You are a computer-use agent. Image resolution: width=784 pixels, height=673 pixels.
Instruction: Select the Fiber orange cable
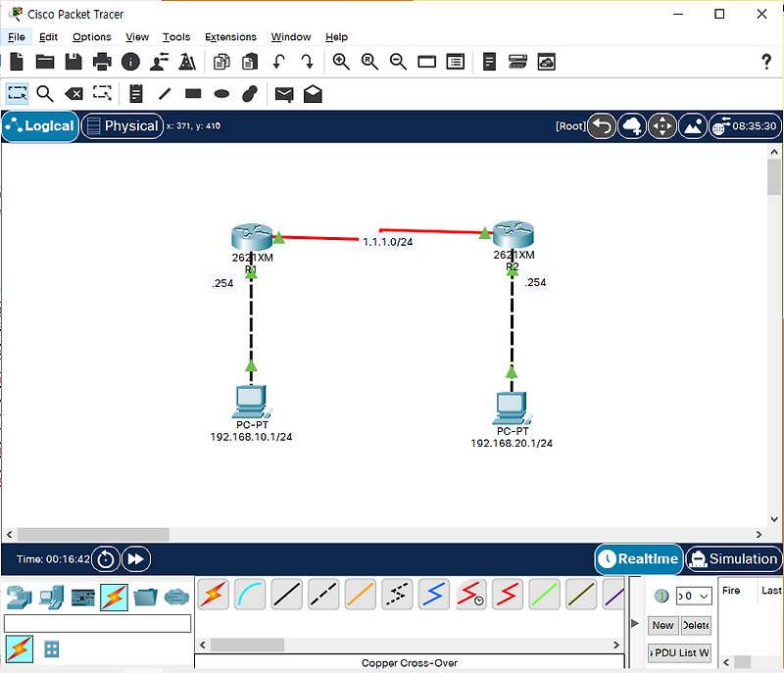[x=360, y=595]
